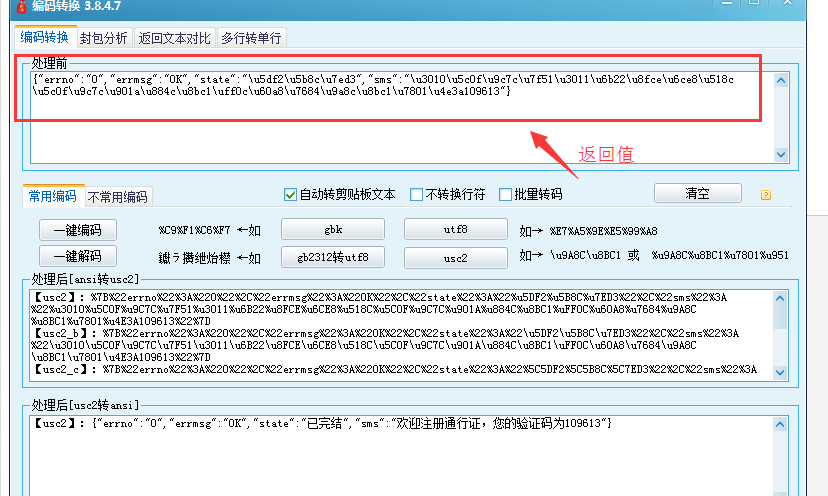The image size is (828, 496).
Task: Click the 【usc2_c】 result line
Action: click(395, 369)
